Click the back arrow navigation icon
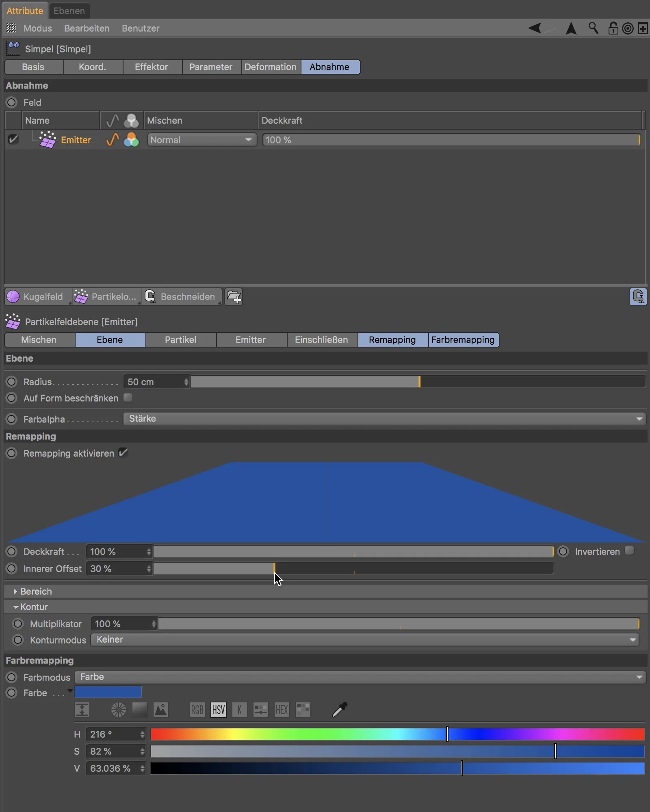 (535, 28)
